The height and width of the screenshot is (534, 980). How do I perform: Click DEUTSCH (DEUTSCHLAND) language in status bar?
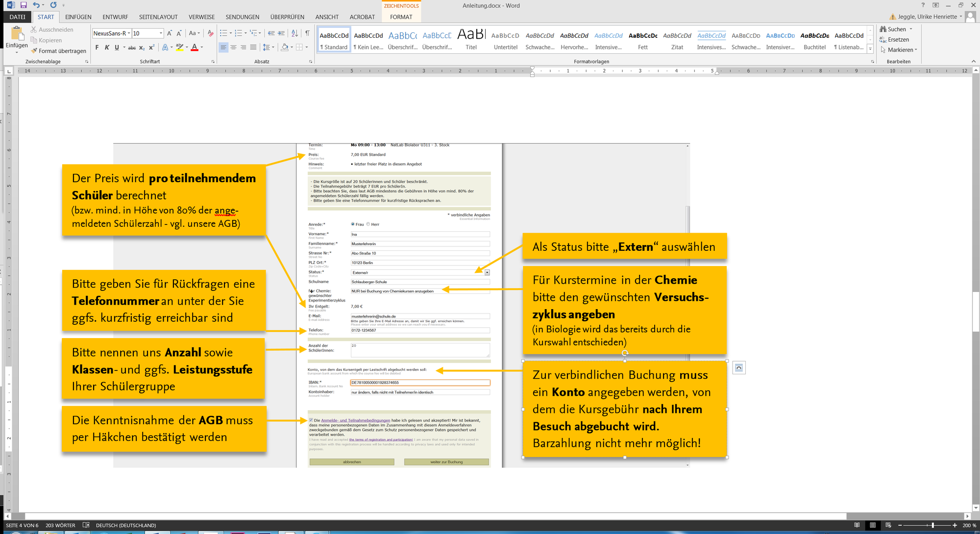pos(126,525)
